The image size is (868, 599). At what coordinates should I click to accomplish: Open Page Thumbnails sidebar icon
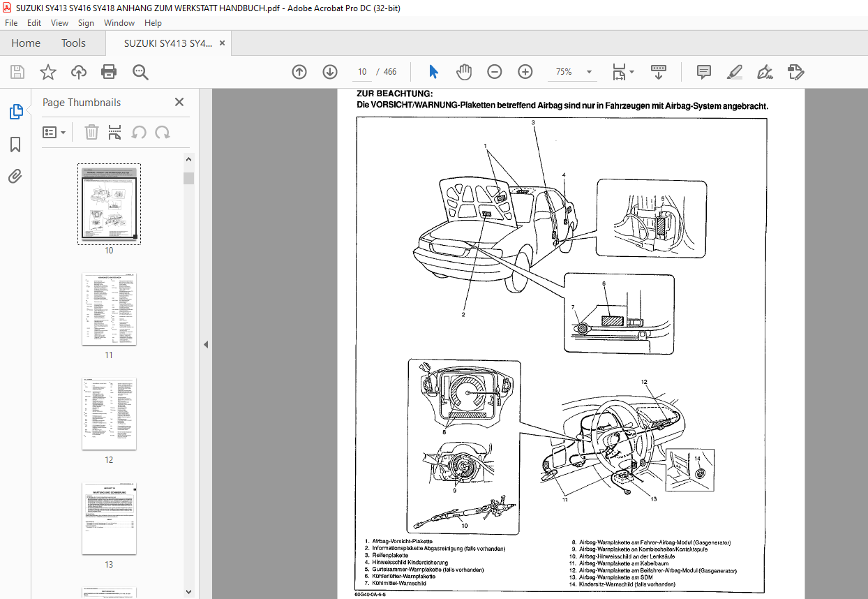point(15,112)
